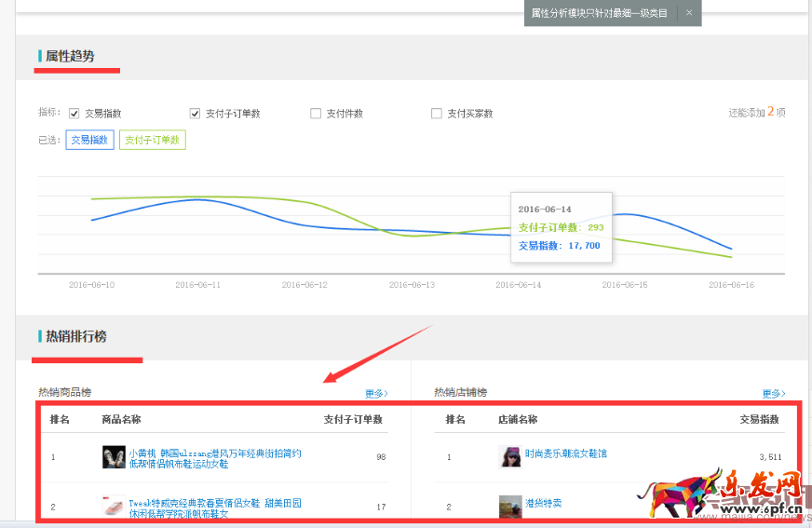Click the 潜货特卖 shop avatar
Viewport: 812px width, 528px height.
click(x=510, y=506)
